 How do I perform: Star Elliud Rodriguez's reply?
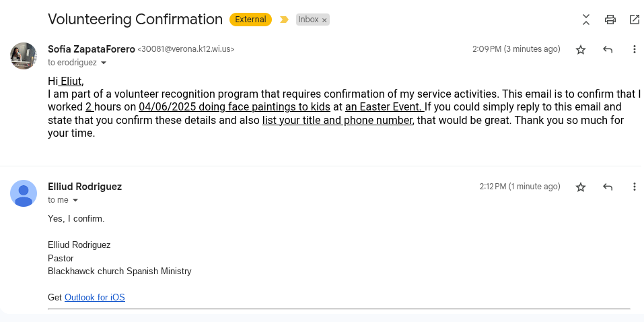[x=581, y=187]
